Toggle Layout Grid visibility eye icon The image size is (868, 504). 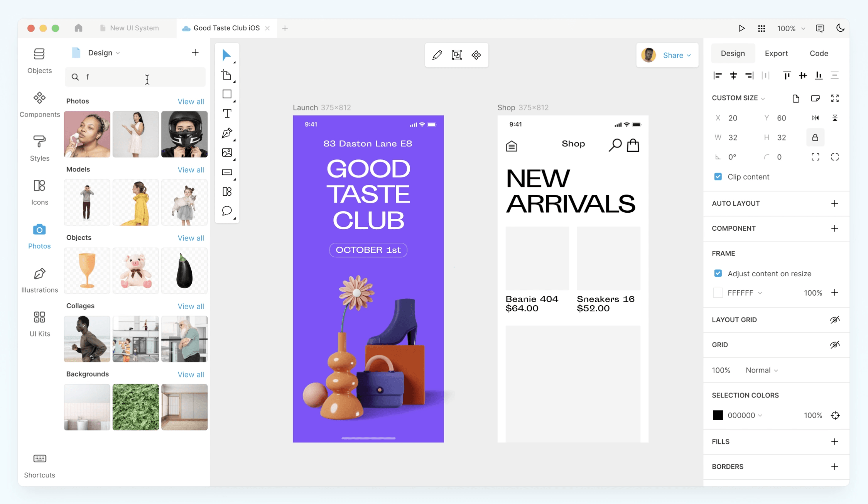[834, 320]
